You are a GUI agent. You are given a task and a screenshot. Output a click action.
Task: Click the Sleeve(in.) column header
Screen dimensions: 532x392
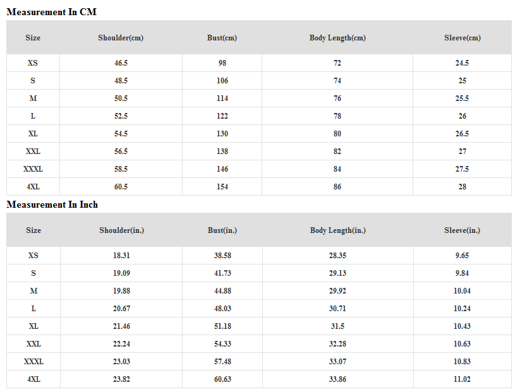[x=462, y=230]
